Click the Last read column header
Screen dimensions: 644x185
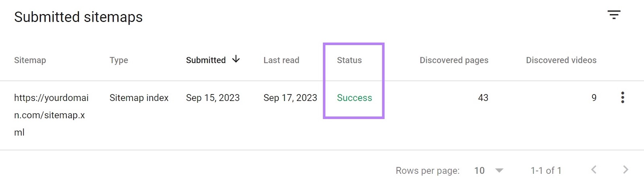[x=281, y=60]
